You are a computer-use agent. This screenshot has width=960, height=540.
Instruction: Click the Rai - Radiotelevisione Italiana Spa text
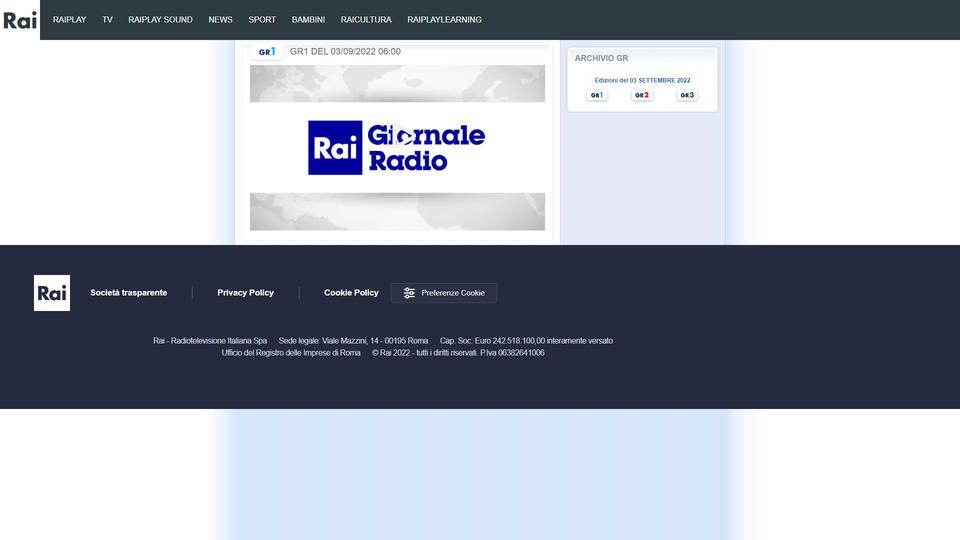(x=210, y=340)
